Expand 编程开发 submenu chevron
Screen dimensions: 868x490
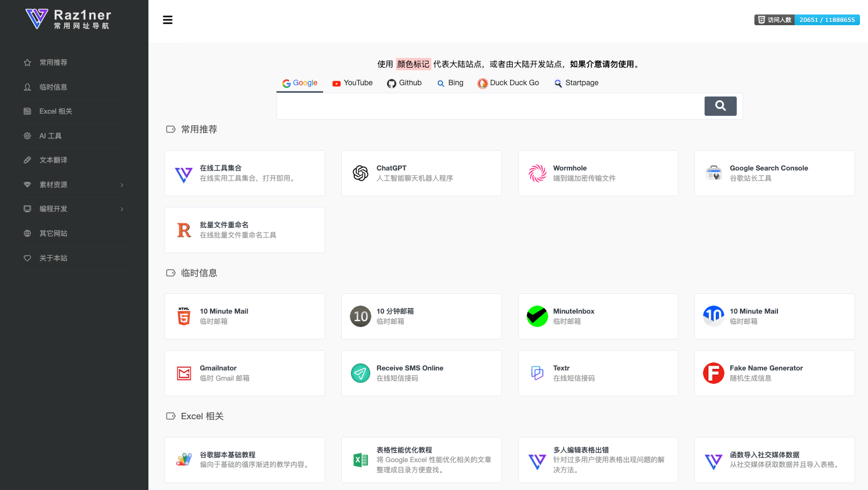[x=122, y=209]
